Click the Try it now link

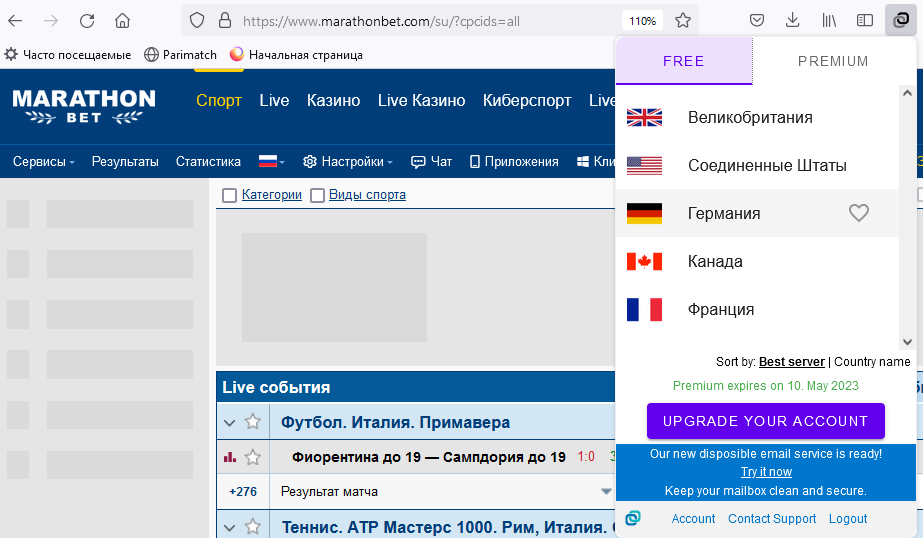[766, 472]
